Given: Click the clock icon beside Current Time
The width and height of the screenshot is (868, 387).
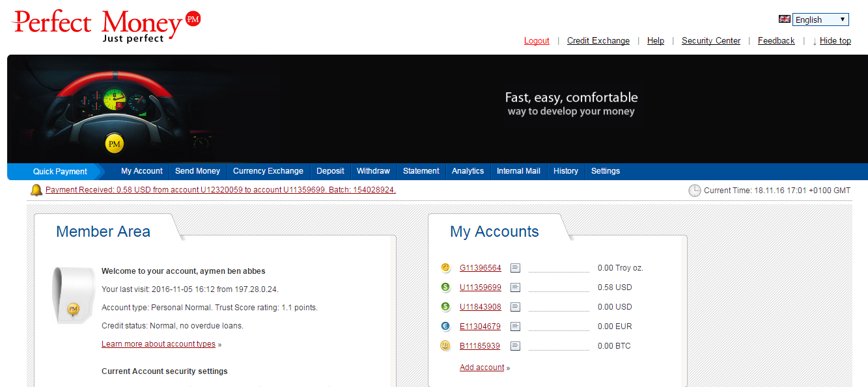Looking at the screenshot, I should tap(695, 191).
